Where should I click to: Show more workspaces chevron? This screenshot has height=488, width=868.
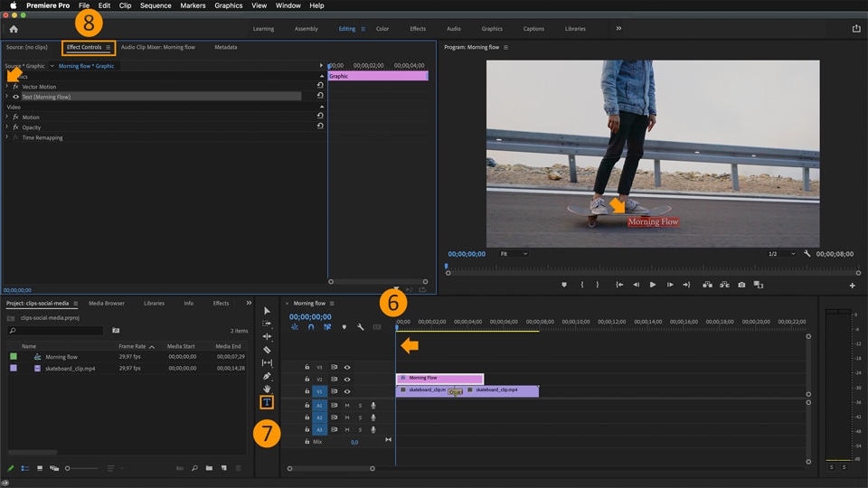coord(618,28)
